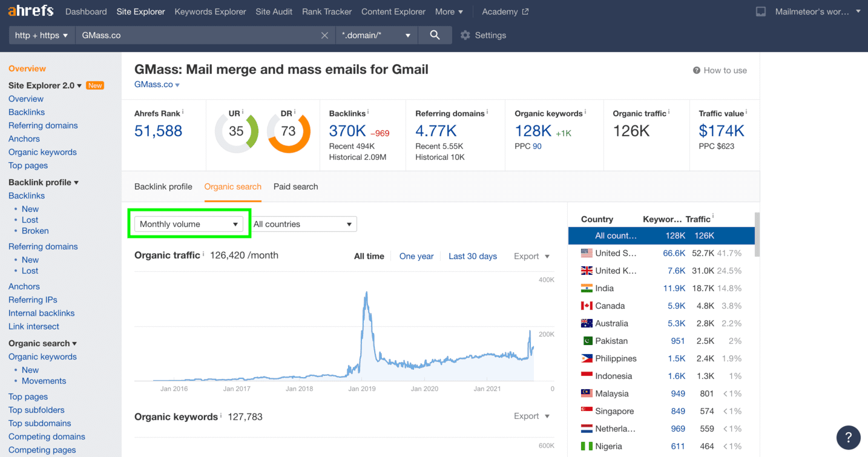The width and height of the screenshot is (868, 457).
Task: Select the All countries row in table
Action: [662, 235]
